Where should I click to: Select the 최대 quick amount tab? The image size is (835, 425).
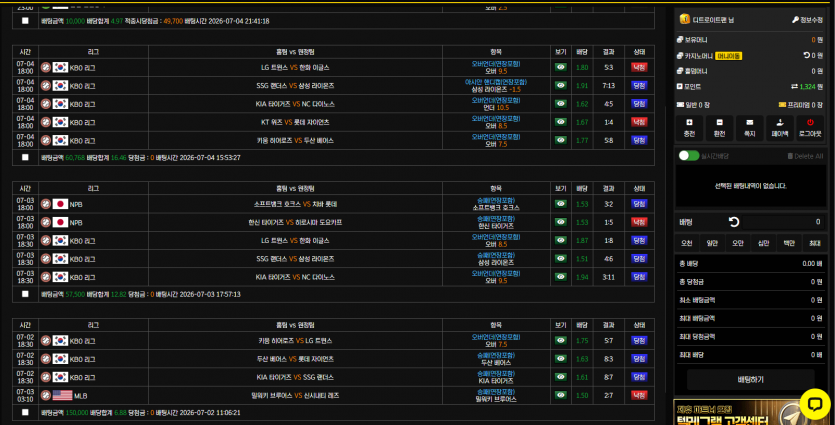click(815, 243)
